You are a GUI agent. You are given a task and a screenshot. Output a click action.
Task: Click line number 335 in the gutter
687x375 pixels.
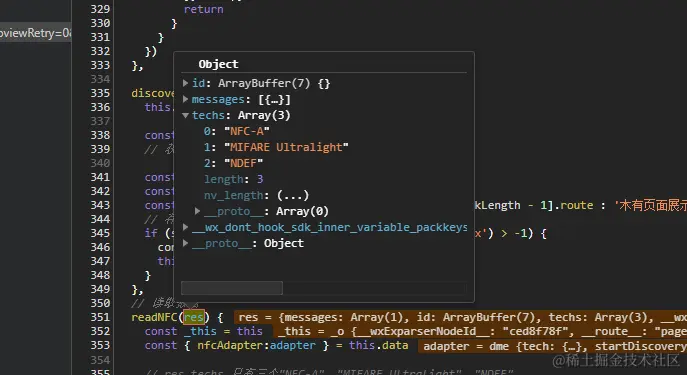coord(100,93)
